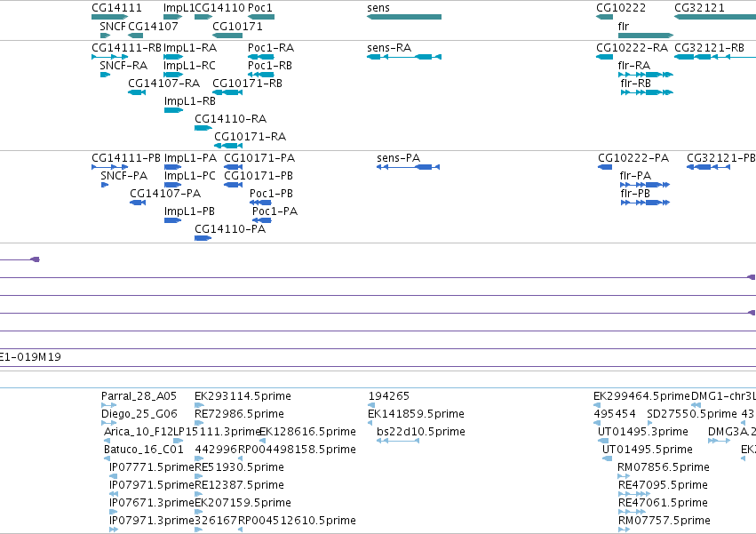The width and height of the screenshot is (756, 534).
Task: Open the CG14110-RA transcript label
Action: tap(230, 119)
